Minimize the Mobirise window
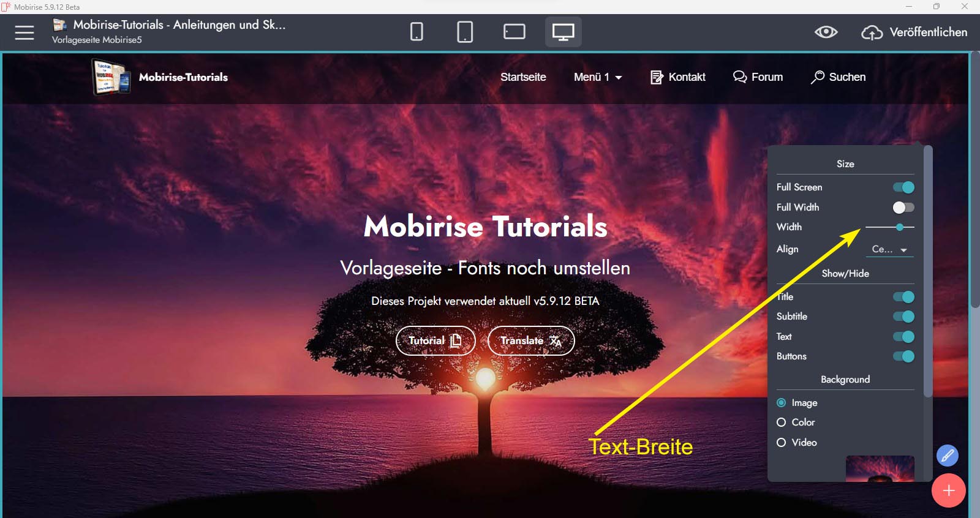980x518 pixels. coord(909,7)
